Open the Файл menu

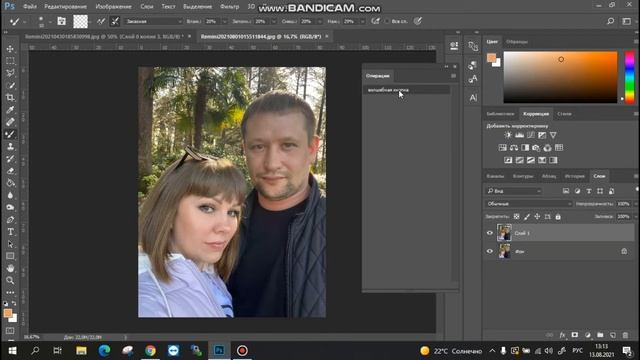(x=30, y=7)
